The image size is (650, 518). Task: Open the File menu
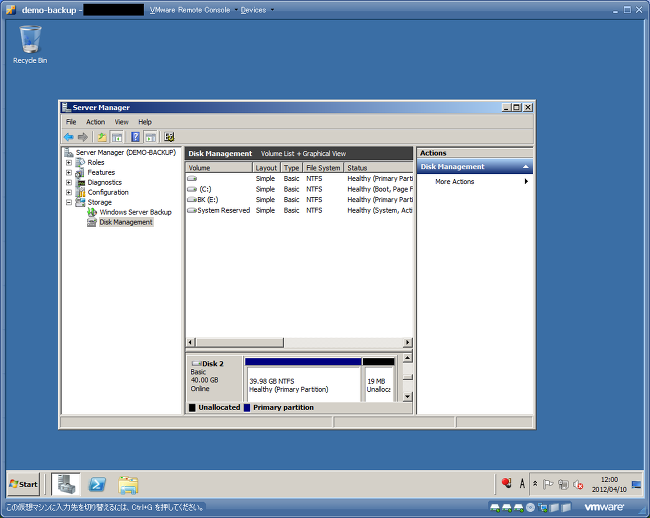(x=71, y=122)
